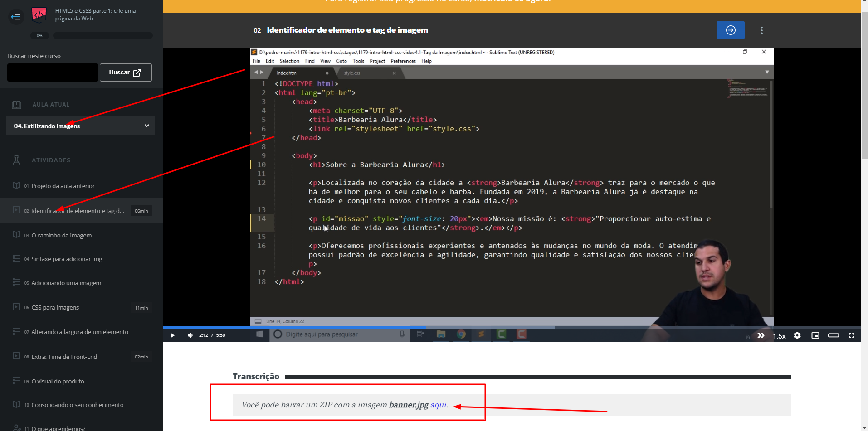
Task: Click the Task View icon in the video taskbar
Action: click(x=420, y=334)
